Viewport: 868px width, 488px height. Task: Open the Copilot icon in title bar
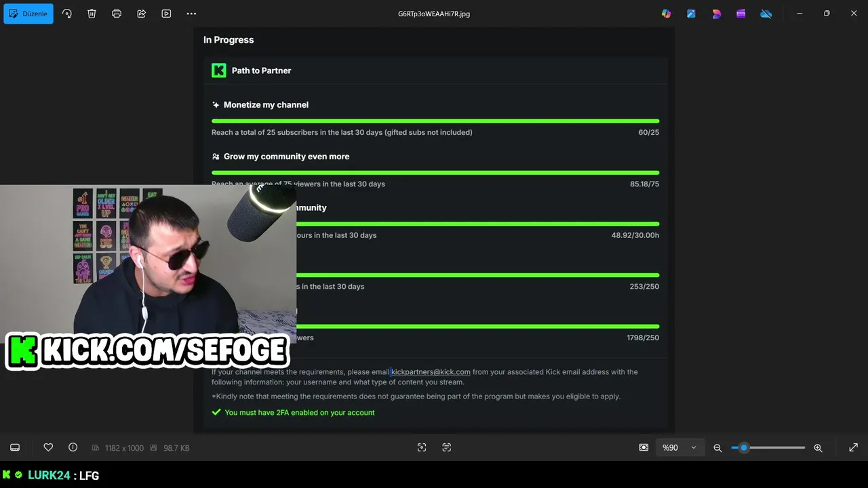point(667,14)
